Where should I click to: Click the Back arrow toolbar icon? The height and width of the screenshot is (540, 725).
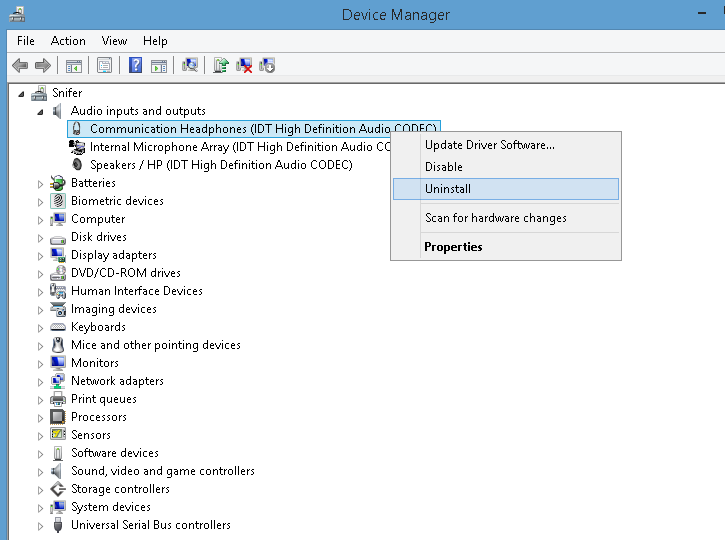click(x=20, y=66)
